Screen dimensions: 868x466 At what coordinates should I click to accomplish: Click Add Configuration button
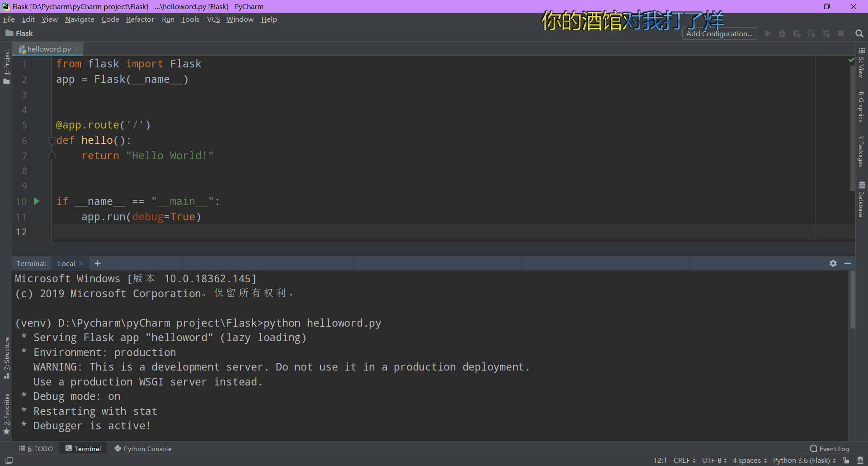719,33
